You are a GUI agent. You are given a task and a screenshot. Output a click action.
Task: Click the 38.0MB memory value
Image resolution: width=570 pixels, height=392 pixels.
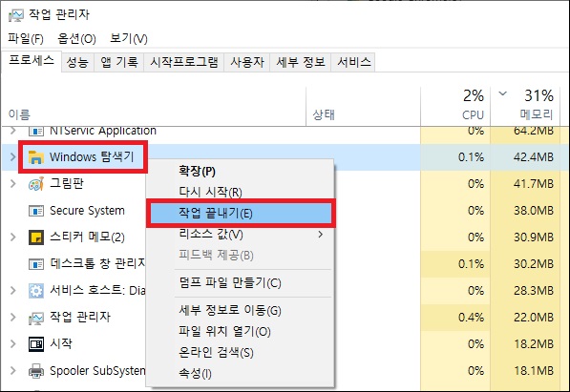[534, 211]
